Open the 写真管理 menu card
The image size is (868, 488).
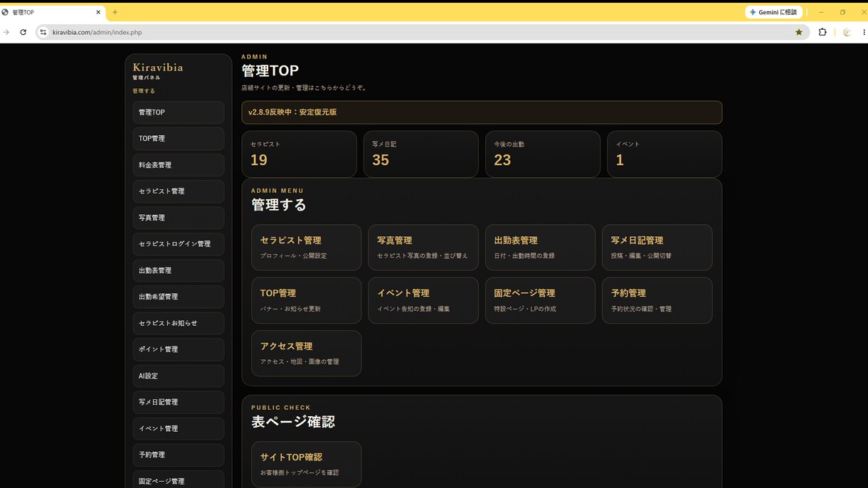point(423,248)
